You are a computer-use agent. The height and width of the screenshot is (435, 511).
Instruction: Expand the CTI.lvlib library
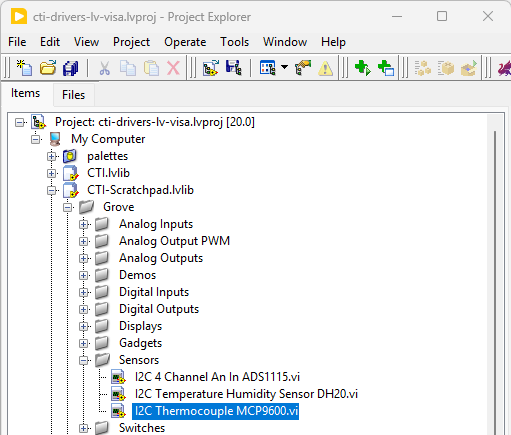click(x=52, y=173)
